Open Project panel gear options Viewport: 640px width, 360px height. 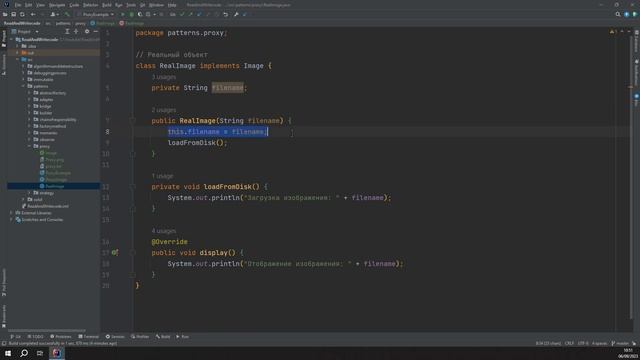coord(87,31)
